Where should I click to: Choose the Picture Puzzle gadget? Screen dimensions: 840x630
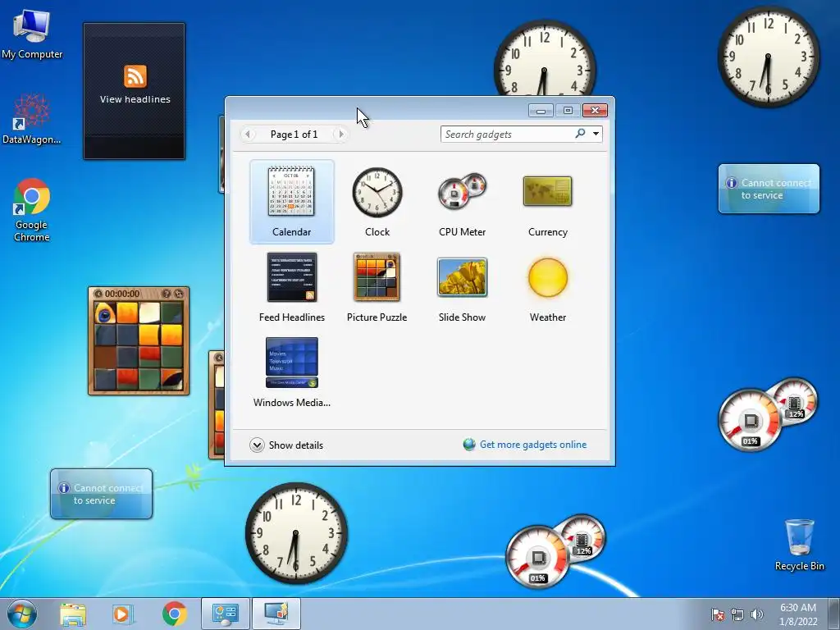[x=377, y=277]
